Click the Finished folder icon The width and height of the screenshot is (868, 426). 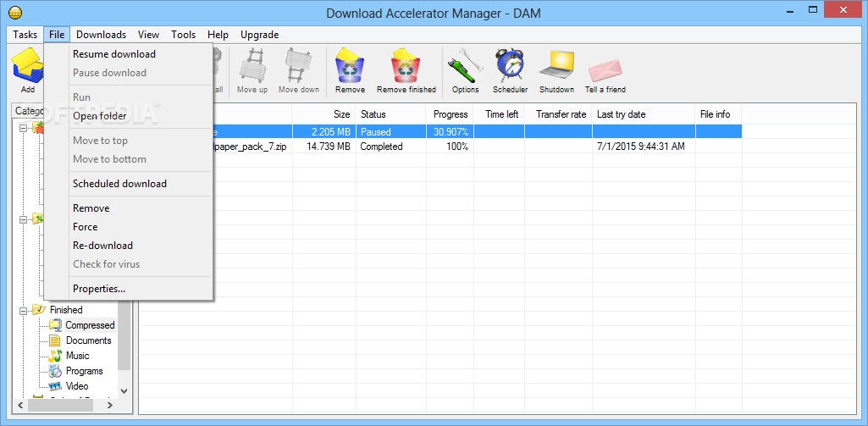click(x=39, y=310)
